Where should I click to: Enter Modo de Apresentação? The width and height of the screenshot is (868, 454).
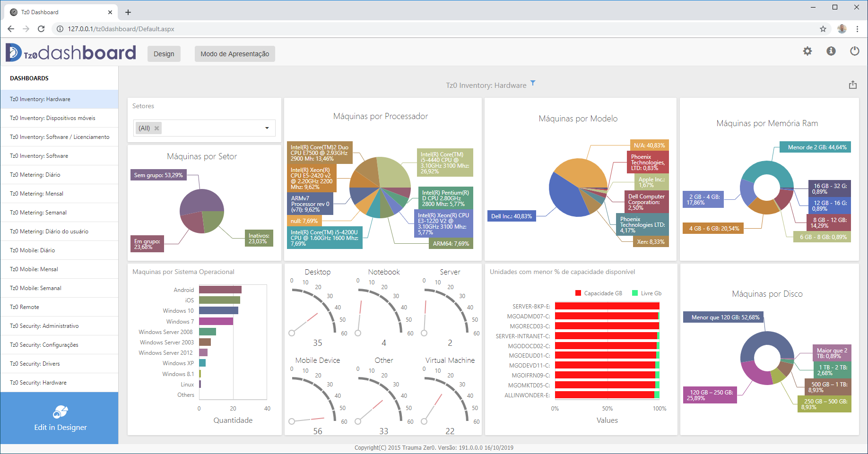pos(234,54)
